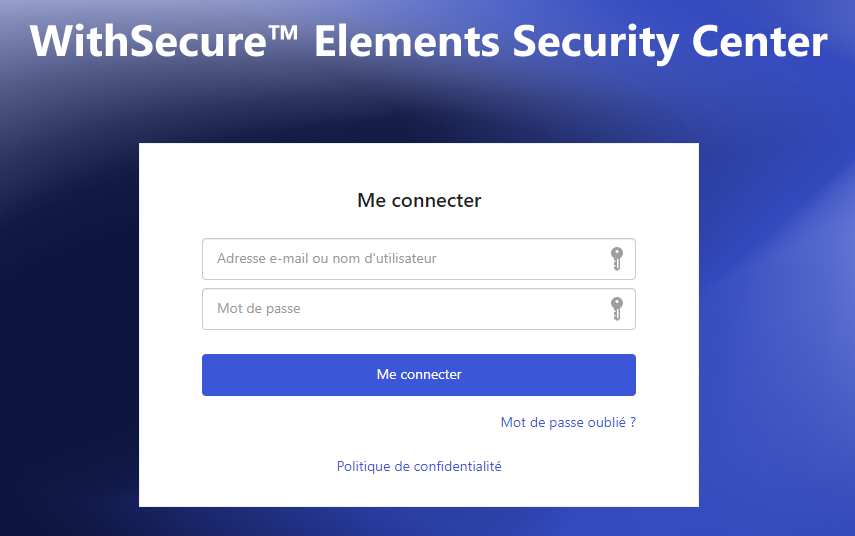This screenshot has height=536, width=855.
Task: Open password manager key beside 'Mot de passe'
Action: (x=617, y=309)
